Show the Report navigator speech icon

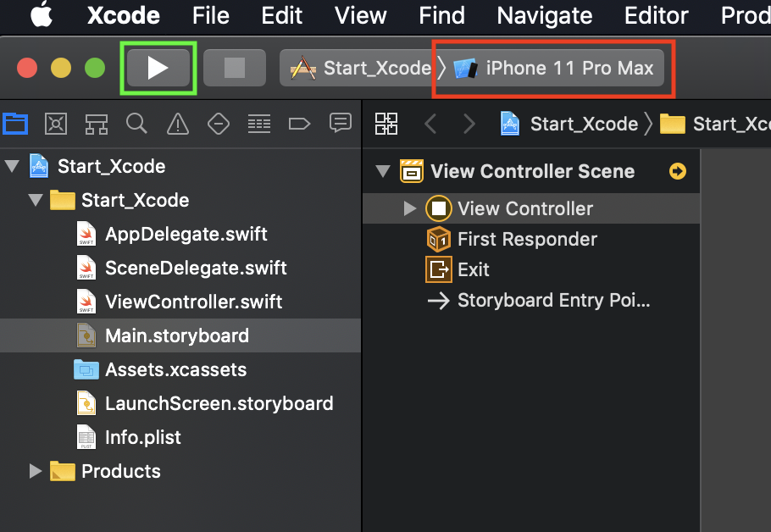pyautogui.click(x=341, y=123)
